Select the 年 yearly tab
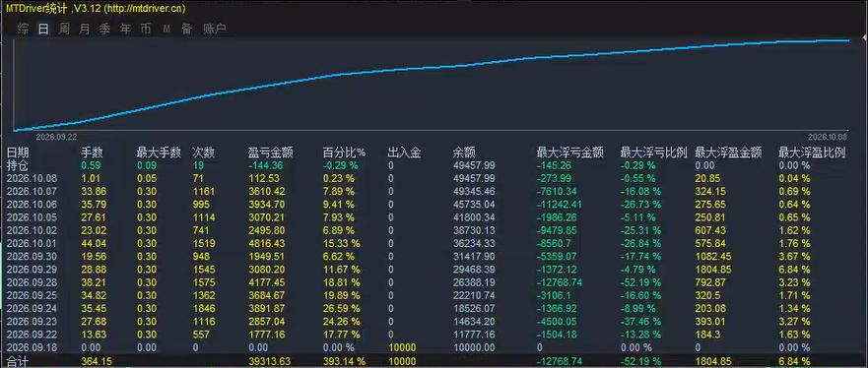This screenshot has width=868, height=368. tap(125, 30)
